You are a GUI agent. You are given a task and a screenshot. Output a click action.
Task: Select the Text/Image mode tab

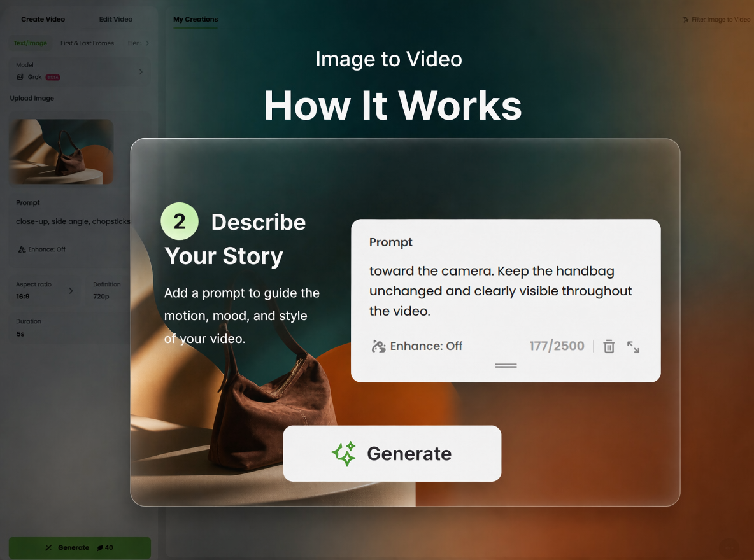[x=31, y=43]
